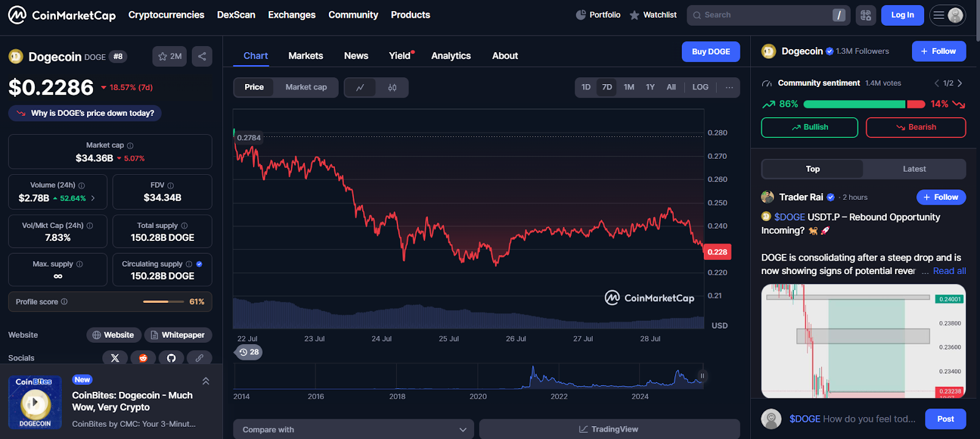The height and width of the screenshot is (439, 980).
Task: Open Dogecoin's X social link
Action: (x=115, y=358)
